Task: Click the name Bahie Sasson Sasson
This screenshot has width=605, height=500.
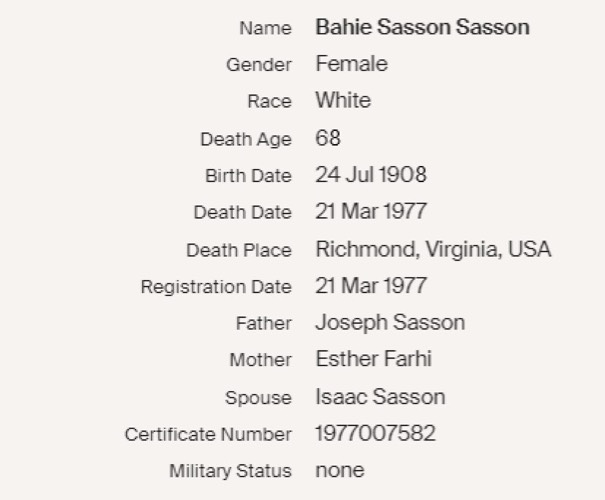Action: point(422,27)
